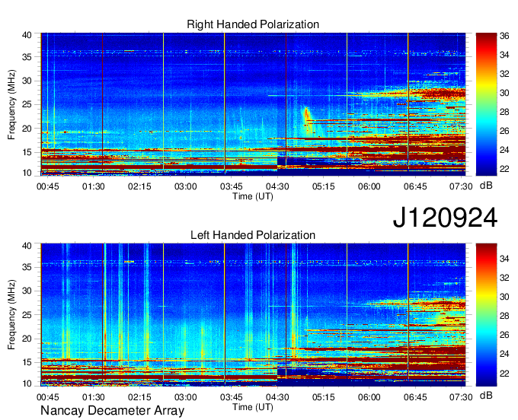Viewport: 518px width, 420px height.
Task: Click the 'Right Handed Polarization' plot title
Action: (x=253, y=24)
